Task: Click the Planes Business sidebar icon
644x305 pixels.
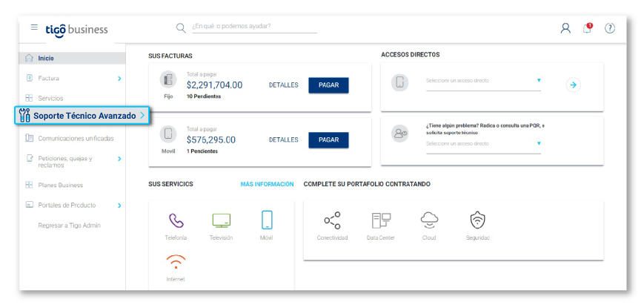Action: [x=29, y=185]
